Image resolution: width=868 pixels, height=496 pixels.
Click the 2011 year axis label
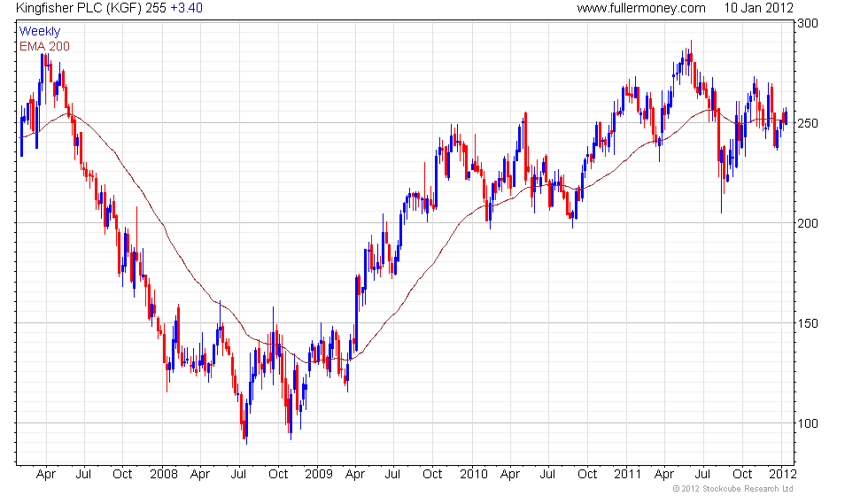click(628, 475)
